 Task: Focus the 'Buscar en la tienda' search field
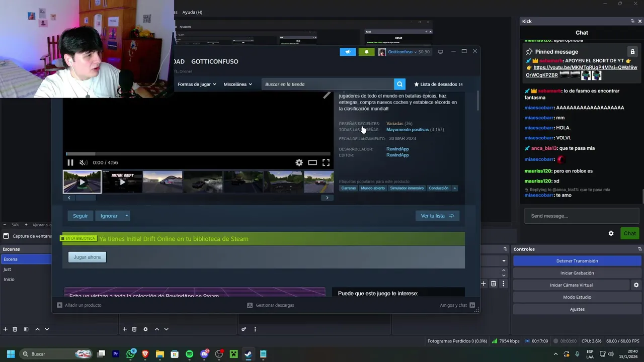(x=328, y=84)
